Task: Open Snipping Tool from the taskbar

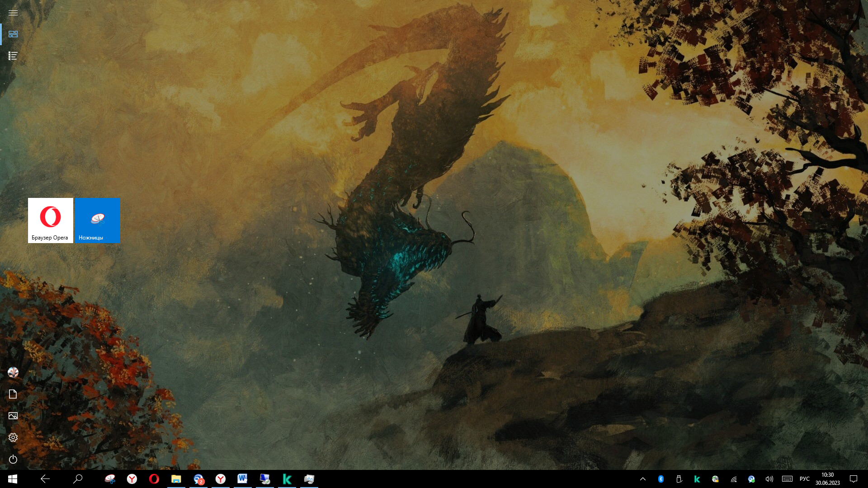Action: (110, 479)
